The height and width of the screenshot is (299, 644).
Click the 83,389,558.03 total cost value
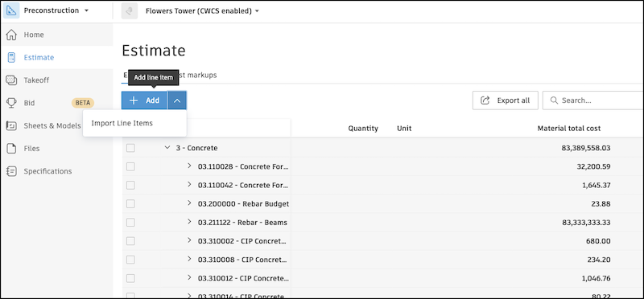click(x=586, y=148)
